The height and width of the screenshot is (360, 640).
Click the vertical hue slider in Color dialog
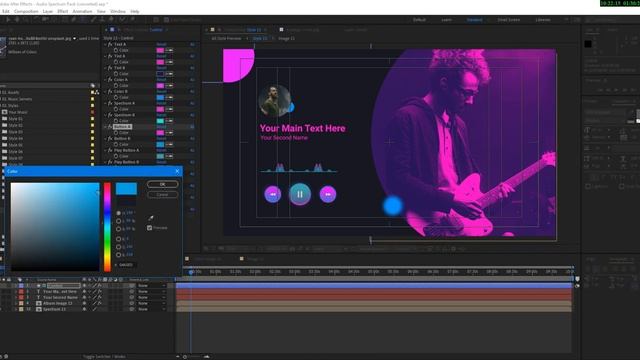[107, 227]
